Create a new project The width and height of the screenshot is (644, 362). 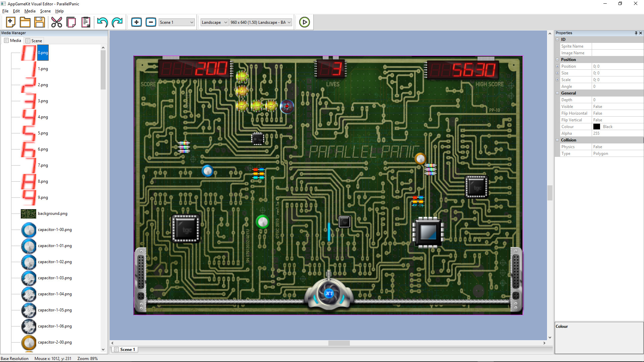(x=10, y=22)
